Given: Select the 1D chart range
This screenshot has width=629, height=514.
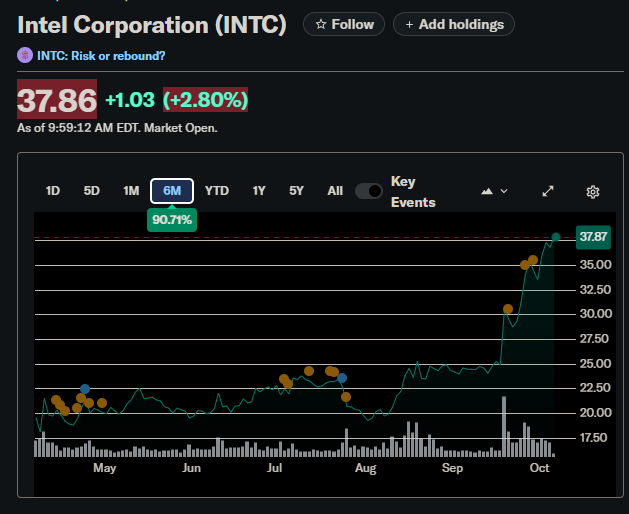Looking at the screenshot, I should coord(53,191).
